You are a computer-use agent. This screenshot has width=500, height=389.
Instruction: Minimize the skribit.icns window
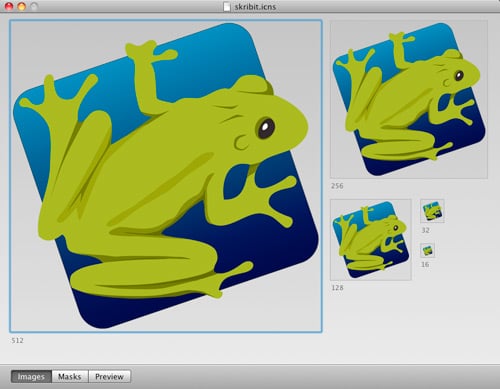[21, 6]
